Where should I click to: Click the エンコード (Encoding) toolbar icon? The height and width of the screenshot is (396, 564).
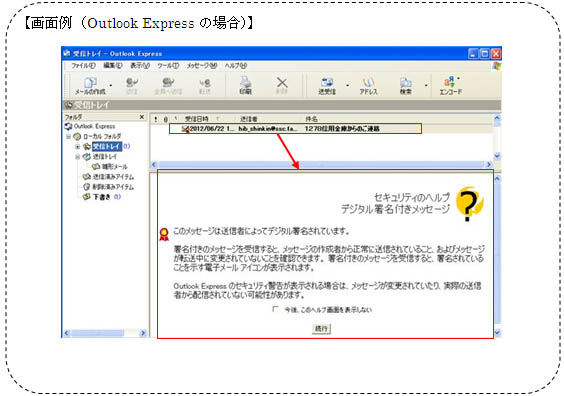click(450, 86)
